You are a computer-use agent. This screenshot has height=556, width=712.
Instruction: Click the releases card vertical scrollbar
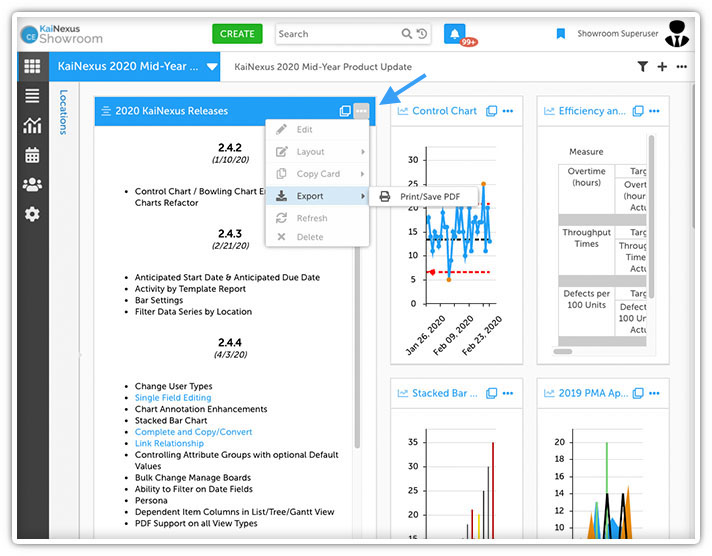click(357, 348)
